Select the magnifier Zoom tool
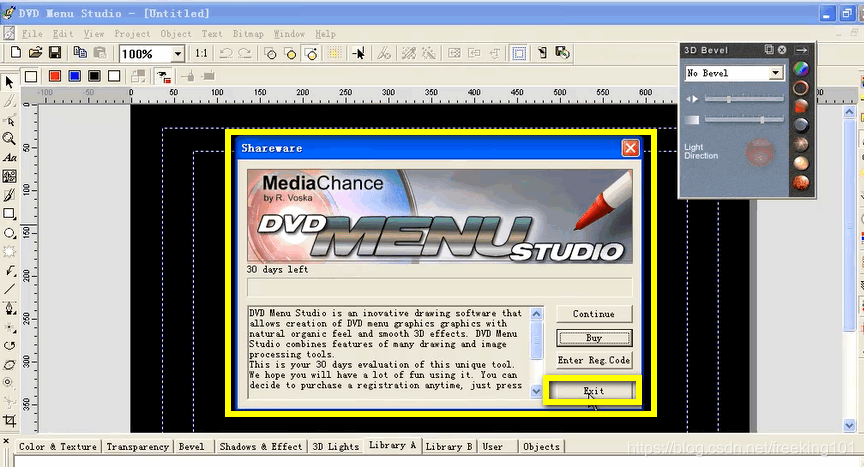Viewport: 864px width, 467px height. coord(9,139)
